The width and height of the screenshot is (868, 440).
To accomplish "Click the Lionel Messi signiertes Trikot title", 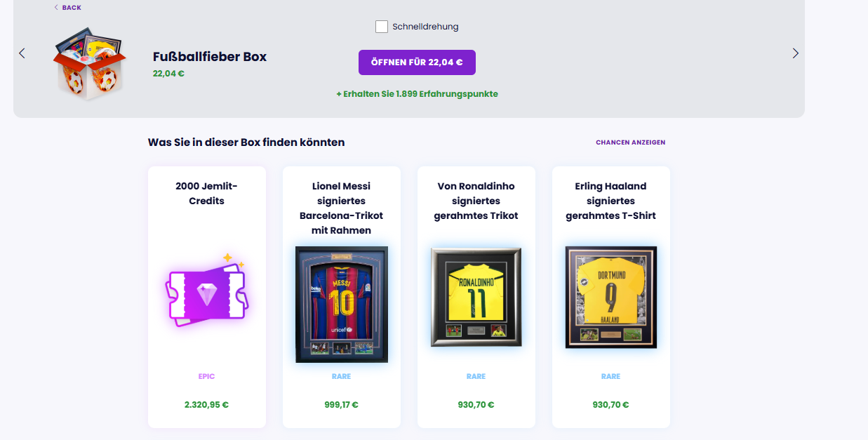I will 342,208.
